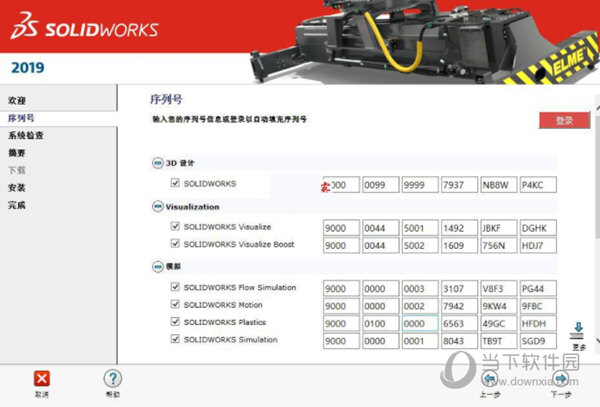Click Flow Simulation field containing 0003
This screenshot has height=407, width=600.
(x=420, y=288)
